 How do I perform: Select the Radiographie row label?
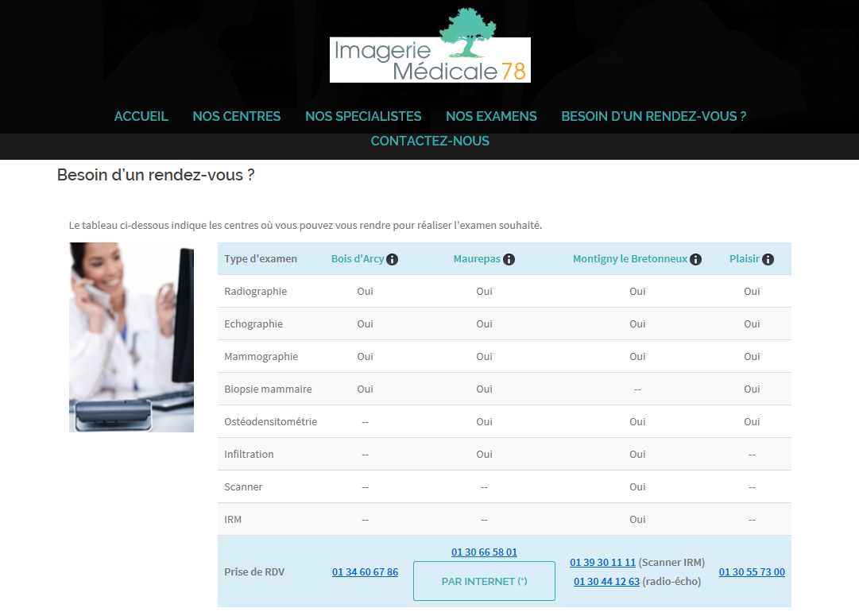[x=255, y=292]
